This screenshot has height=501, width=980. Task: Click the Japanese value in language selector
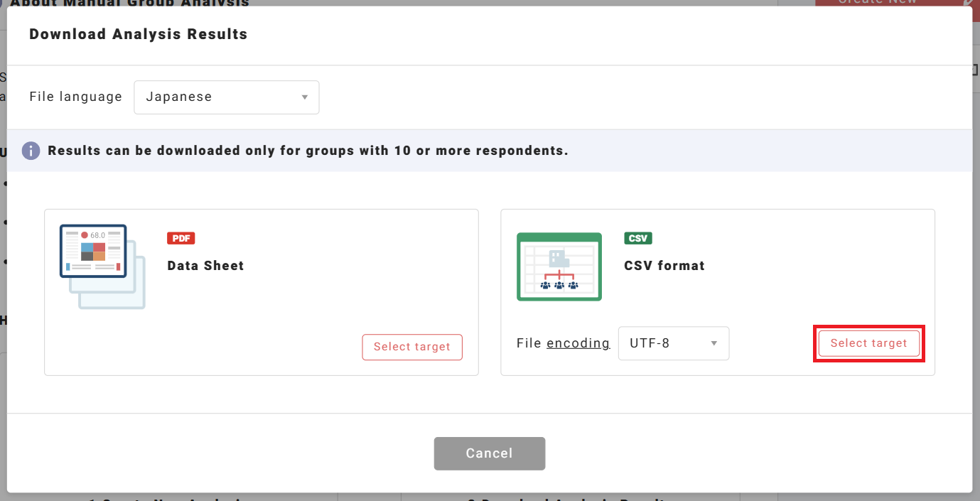(179, 97)
